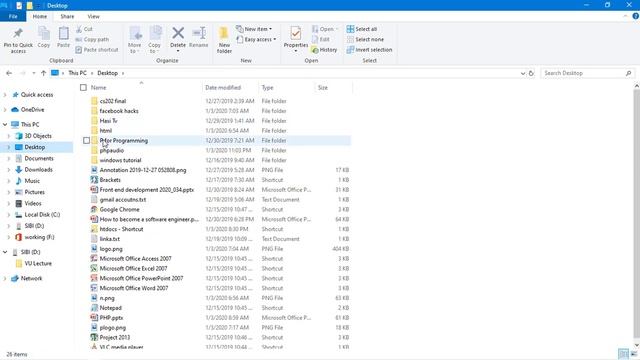Select the gmail accoutns.txt file
Image resolution: width=640 pixels, height=360 pixels.
[x=123, y=200]
